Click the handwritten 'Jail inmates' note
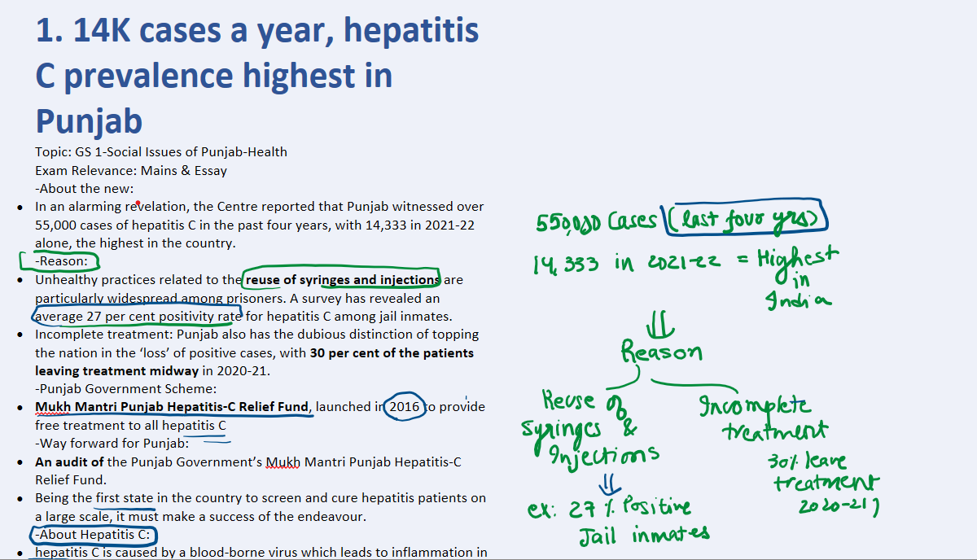The height and width of the screenshot is (560, 977). pos(644,534)
